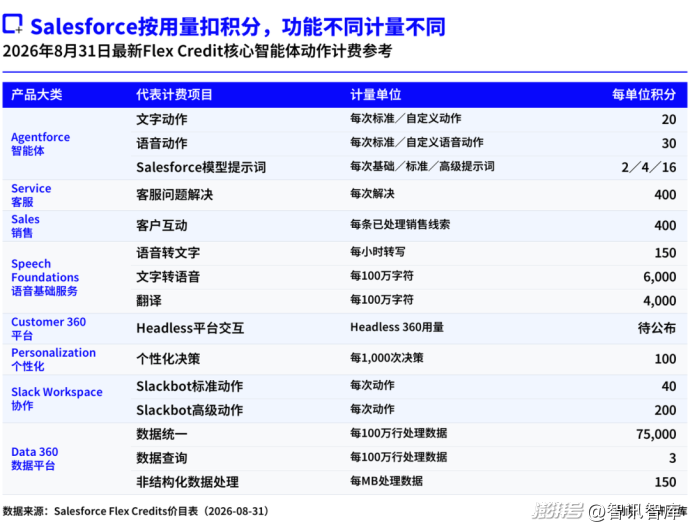Click the "个性化决策" item cell
The image size is (690, 532).
(168, 359)
